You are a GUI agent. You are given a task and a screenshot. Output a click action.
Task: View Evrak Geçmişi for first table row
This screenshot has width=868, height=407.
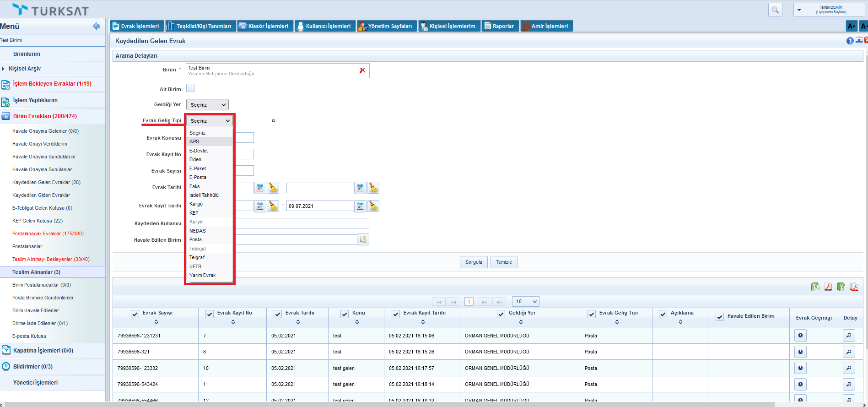point(800,336)
